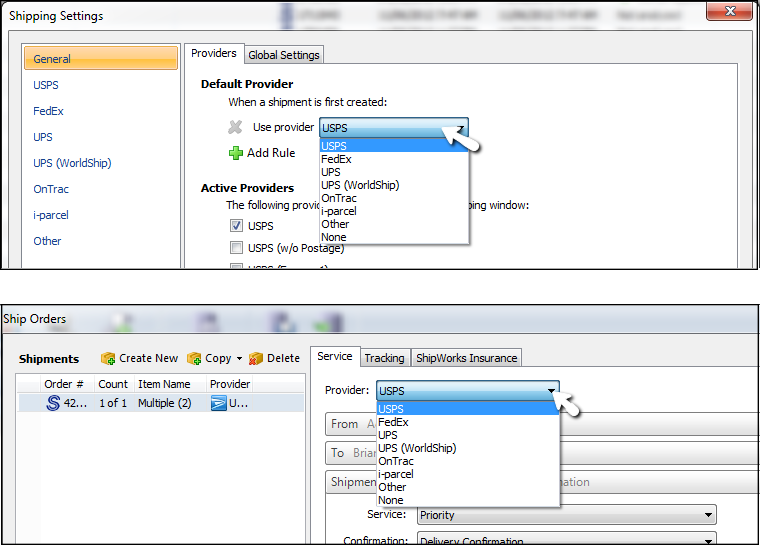Viewport: 760px width, 546px height.
Task: Select General in settings sidebar
Action: (101, 59)
